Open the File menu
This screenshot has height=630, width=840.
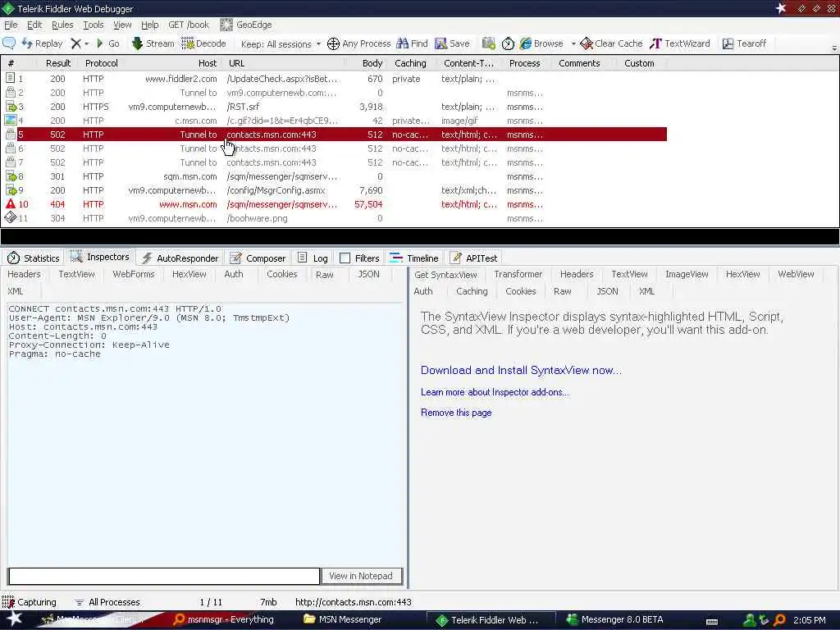pos(11,25)
